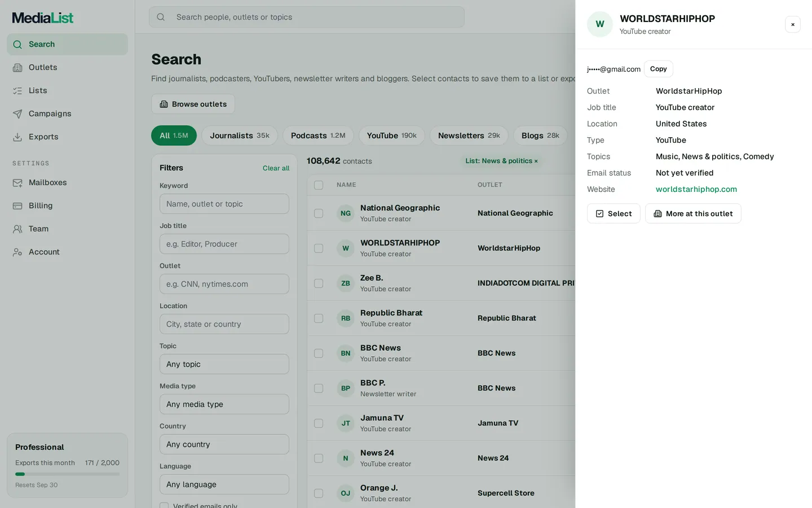
Task: Click the BBC News BN avatar
Action: (346, 353)
